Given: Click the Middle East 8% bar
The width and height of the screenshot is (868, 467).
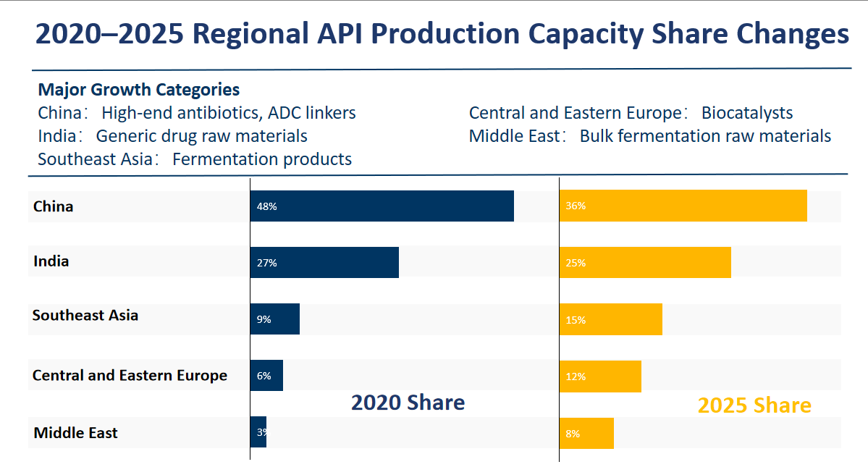Looking at the screenshot, I should pos(585,432).
